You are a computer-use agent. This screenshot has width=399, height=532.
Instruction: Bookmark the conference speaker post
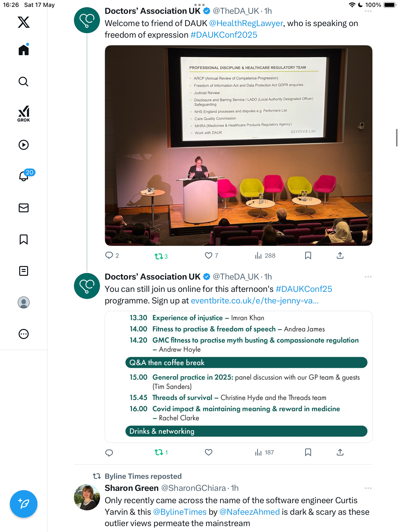(x=308, y=255)
